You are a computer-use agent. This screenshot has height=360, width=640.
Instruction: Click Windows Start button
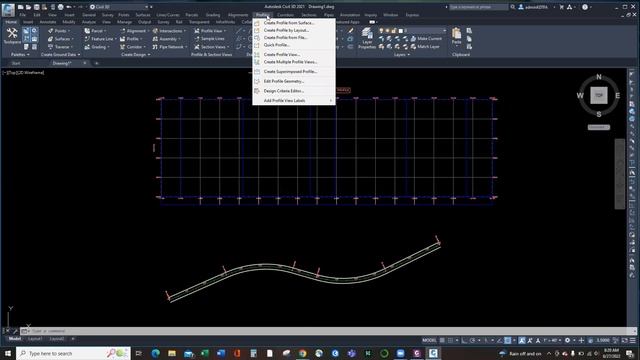[x=8, y=353]
